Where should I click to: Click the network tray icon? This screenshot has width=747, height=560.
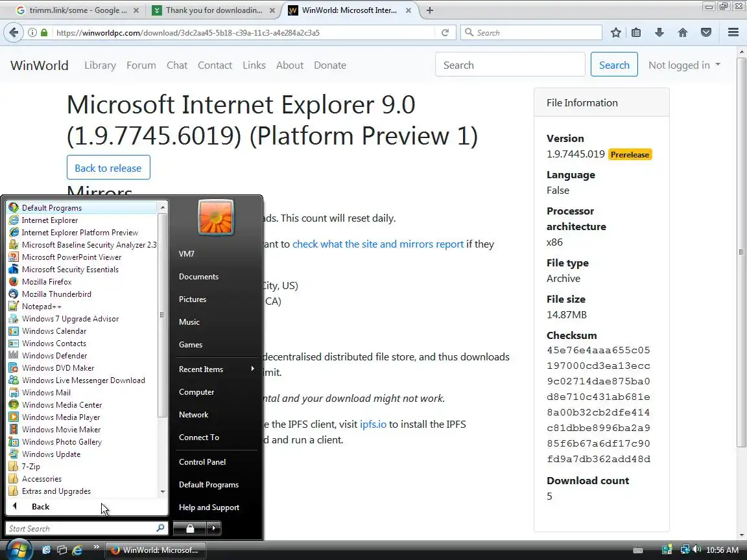click(685, 550)
